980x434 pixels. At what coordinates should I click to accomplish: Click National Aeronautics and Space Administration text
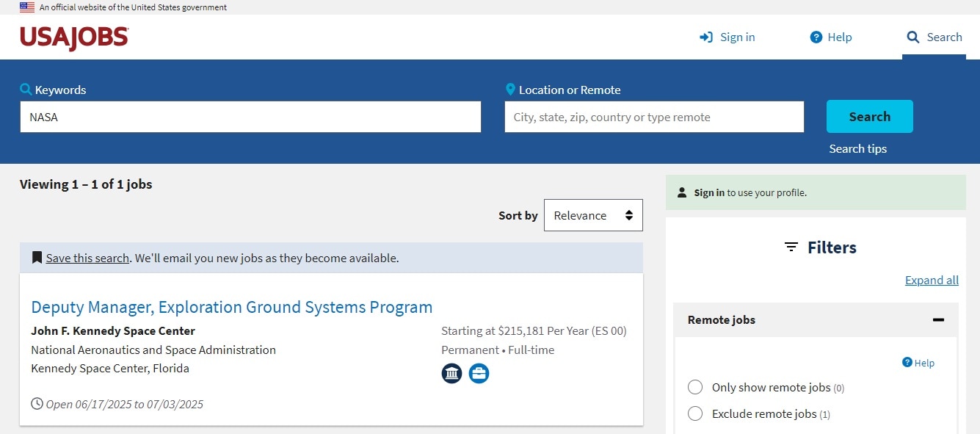(x=153, y=350)
